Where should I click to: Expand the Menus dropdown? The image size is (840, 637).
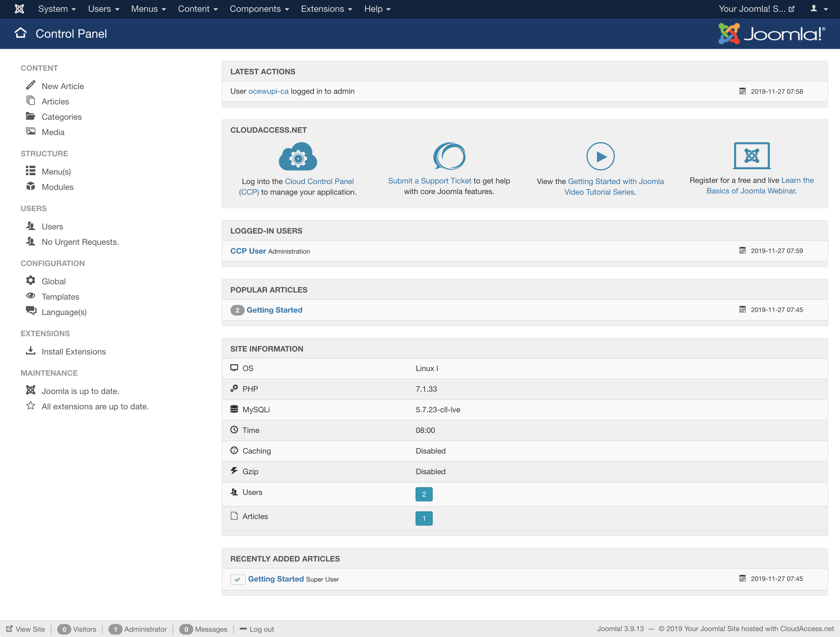(149, 9)
